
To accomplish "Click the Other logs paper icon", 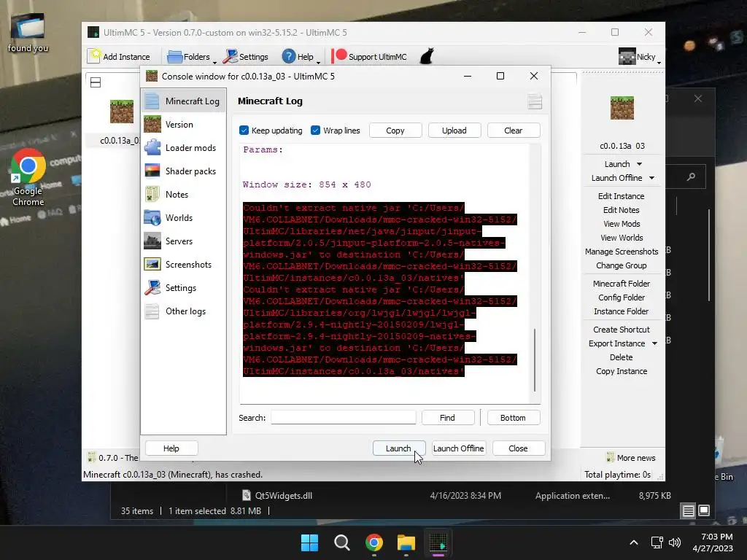I will [x=152, y=311].
